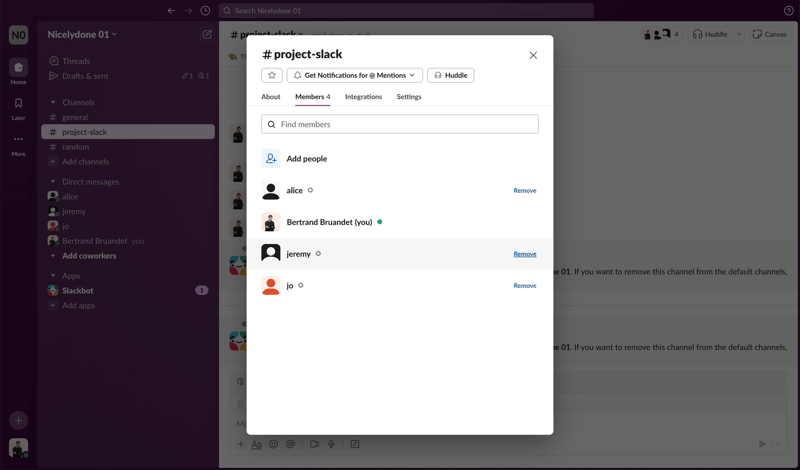Click the Search Nicelydone 01 bar
800x470 pixels.
(x=406, y=11)
